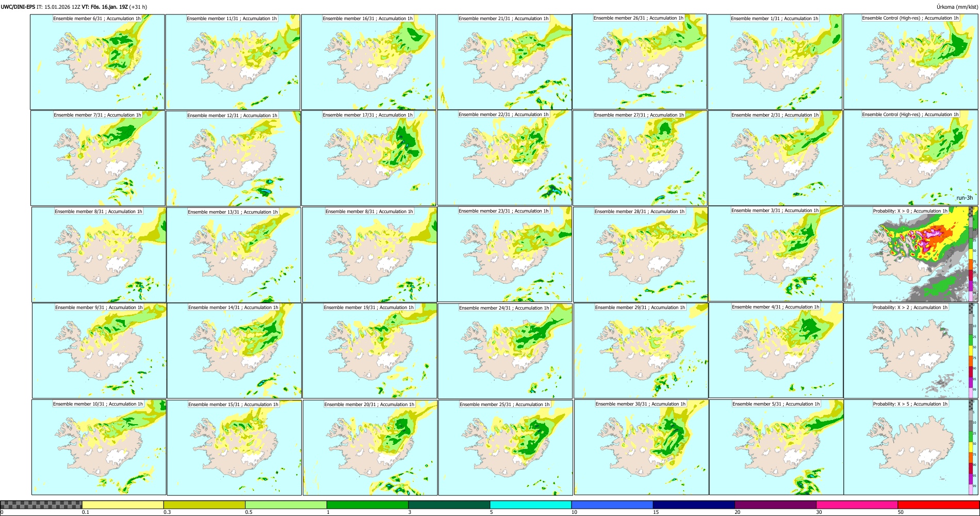Image resolution: width=980 pixels, height=516 pixels.
Task: Pick the cyan 5–10 legend swatch
Action: coord(531,505)
